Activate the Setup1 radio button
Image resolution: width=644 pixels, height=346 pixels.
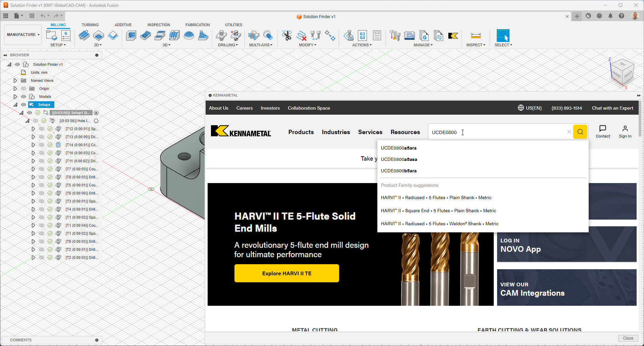point(96,113)
